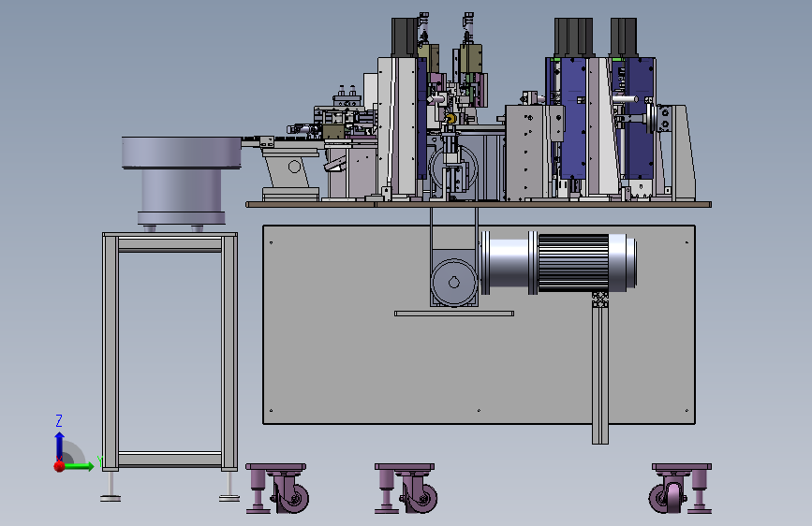812x526 pixels.
Task: Select the vertical aluminum extrusion under the motor
Action: point(600,368)
